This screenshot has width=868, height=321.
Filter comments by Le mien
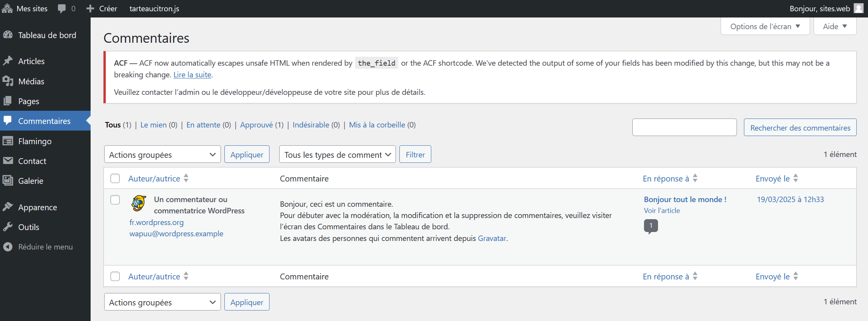click(x=153, y=125)
